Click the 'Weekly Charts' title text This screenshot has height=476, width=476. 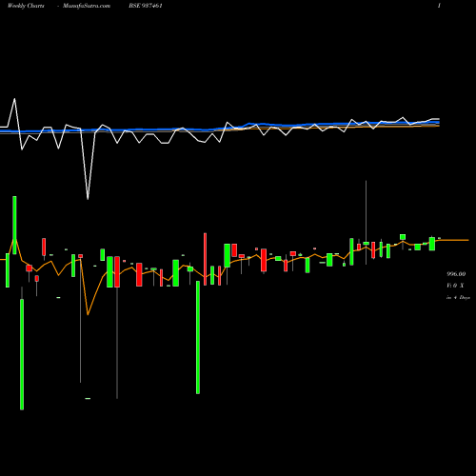coord(26,6)
